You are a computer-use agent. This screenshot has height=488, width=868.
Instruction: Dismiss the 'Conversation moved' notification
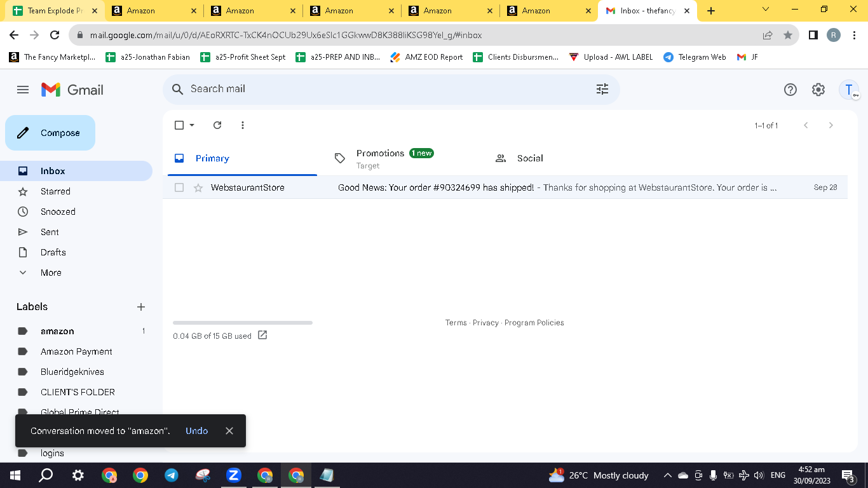click(x=229, y=431)
